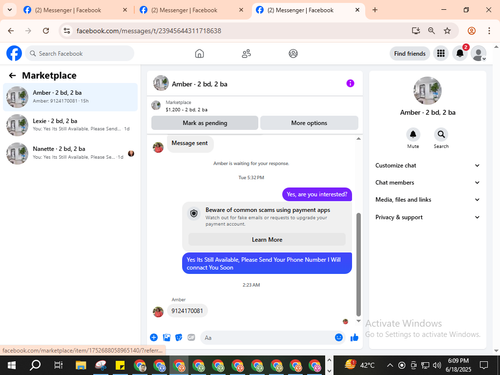The height and width of the screenshot is (375, 500).
Task: View site information icon in address bar
Action: pyautogui.click(x=67, y=31)
